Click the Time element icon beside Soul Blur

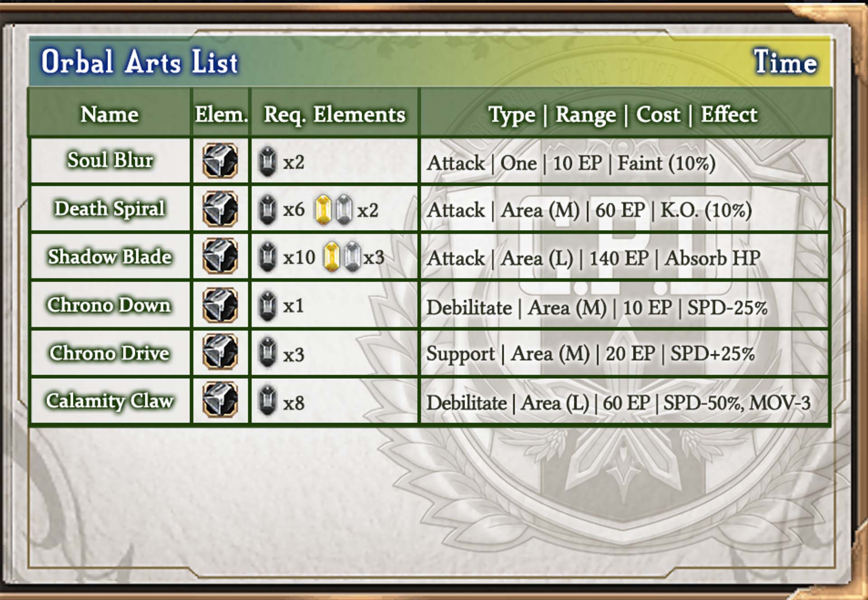tap(220, 161)
